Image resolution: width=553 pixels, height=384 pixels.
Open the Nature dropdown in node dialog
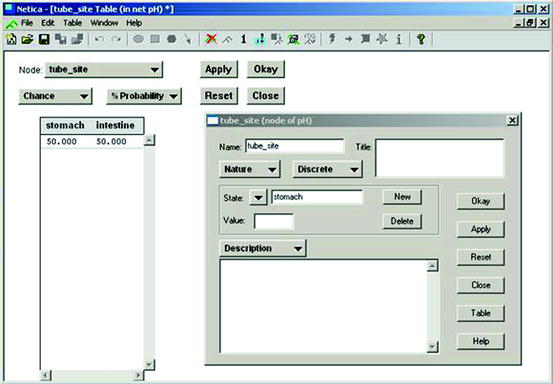[250, 169]
